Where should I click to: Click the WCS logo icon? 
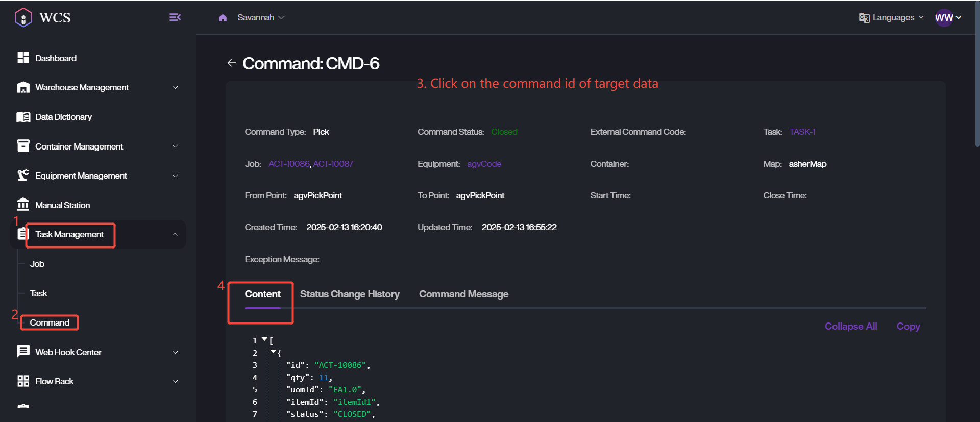pyautogui.click(x=23, y=18)
